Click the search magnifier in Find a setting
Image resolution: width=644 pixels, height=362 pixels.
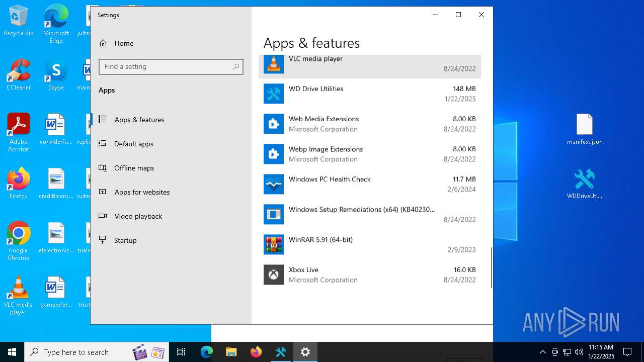pyautogui.click(x=236, y=67)
